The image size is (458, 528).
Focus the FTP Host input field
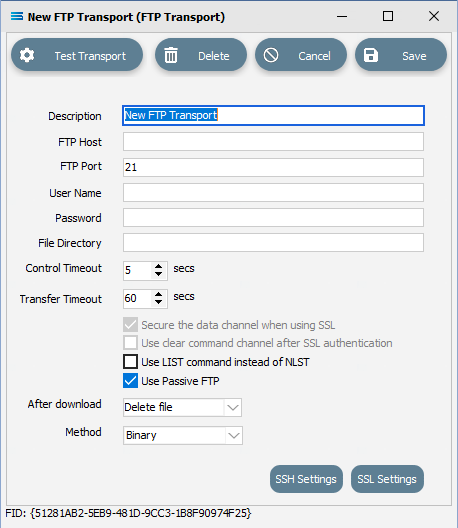coord(273,141)
